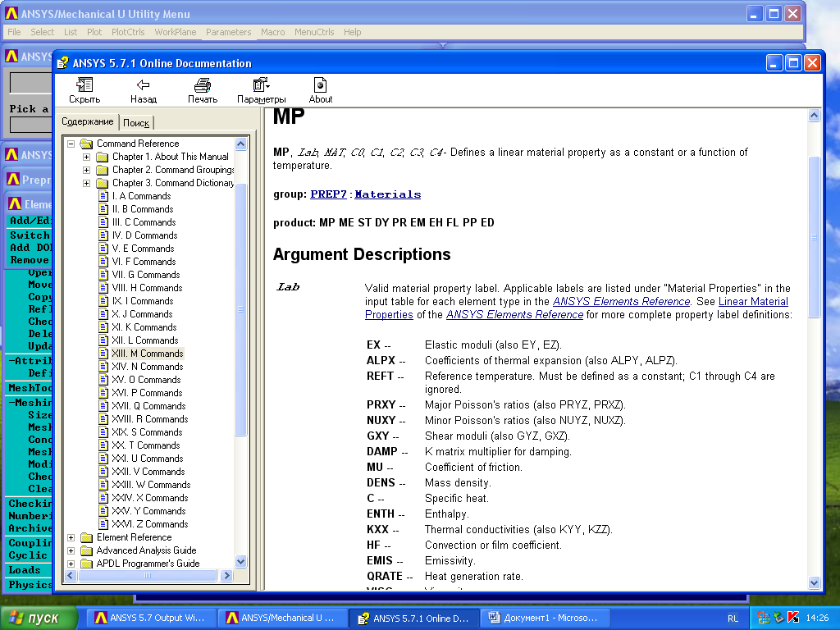Click the RL language indicator

733,619
